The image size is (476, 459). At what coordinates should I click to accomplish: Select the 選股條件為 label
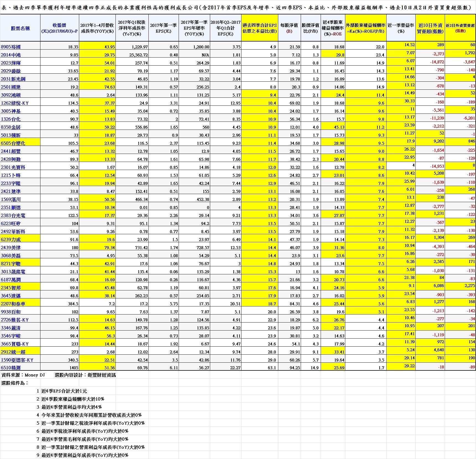[x=15, y=383]
